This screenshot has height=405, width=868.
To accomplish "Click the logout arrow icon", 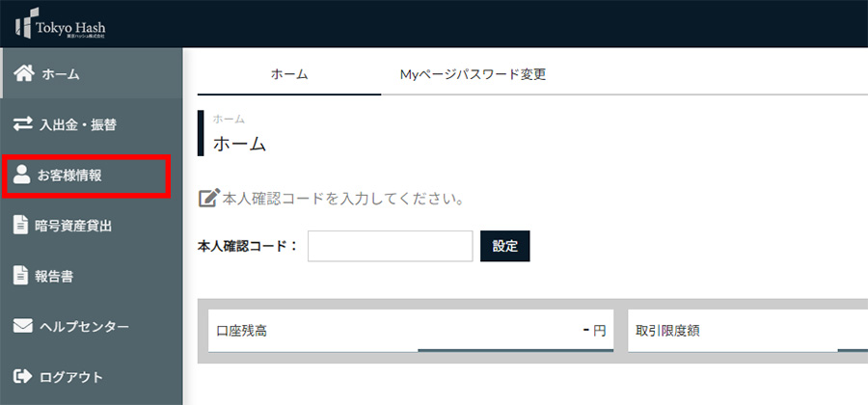I will point(23,376).
